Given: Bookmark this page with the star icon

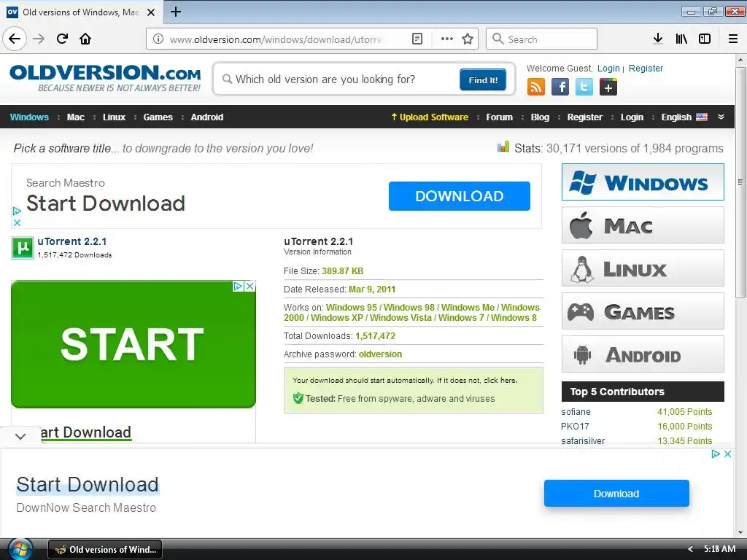Looking at the screenshot, I should point(468,39).
